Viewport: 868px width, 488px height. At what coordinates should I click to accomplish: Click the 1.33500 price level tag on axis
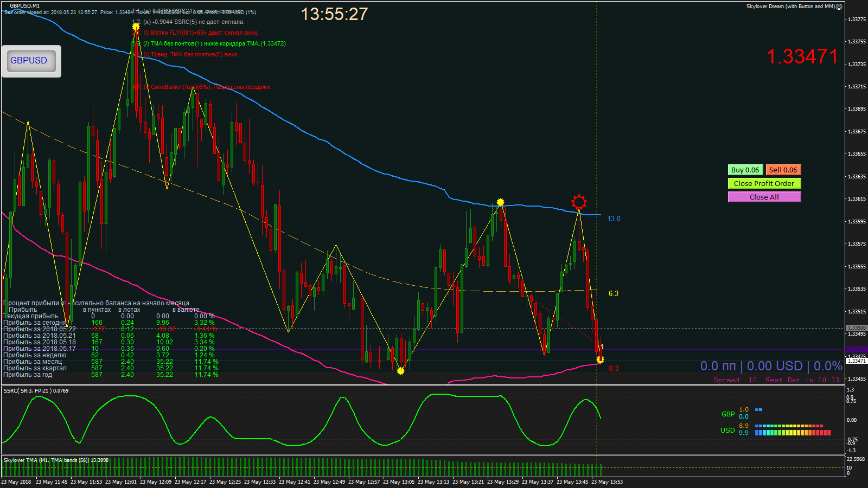point(857,328)
